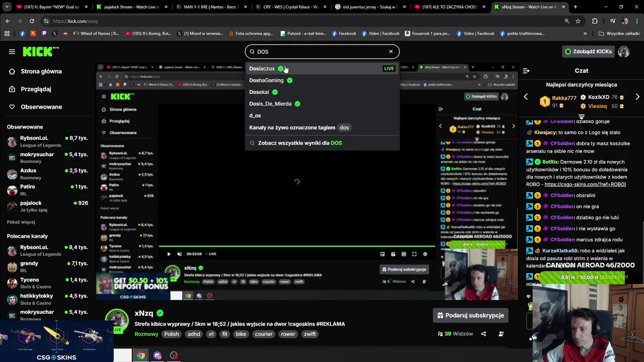Show next chat leaderboard with right arrow
The image size is (644, 362).
(637, 97)
